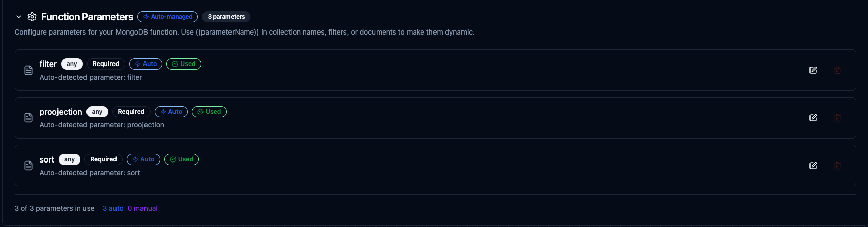Click the sort parameter document icon
Image resolution: width=868 pixels, height=227 pixels.
coord(28,166)
